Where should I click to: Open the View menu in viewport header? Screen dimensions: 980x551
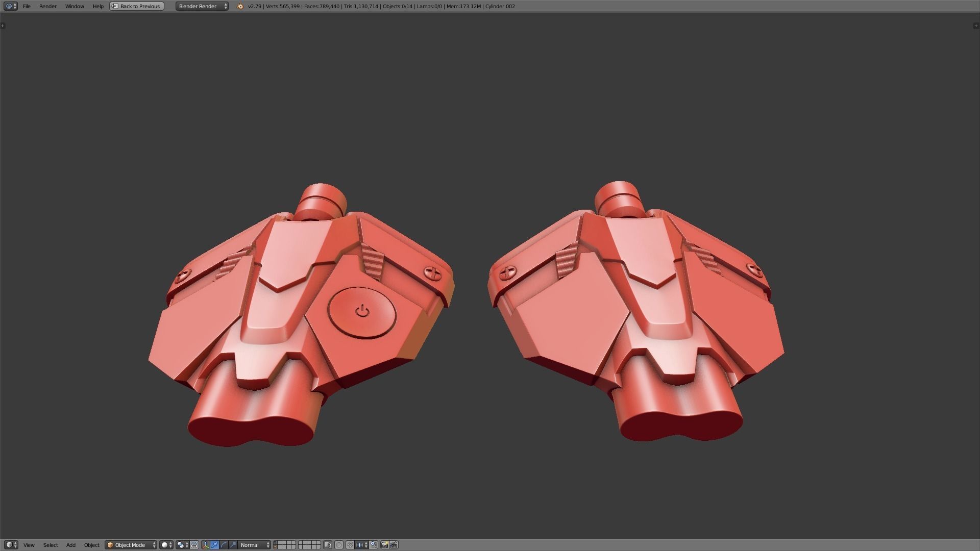pyautogui.click(x=29, y=545)
